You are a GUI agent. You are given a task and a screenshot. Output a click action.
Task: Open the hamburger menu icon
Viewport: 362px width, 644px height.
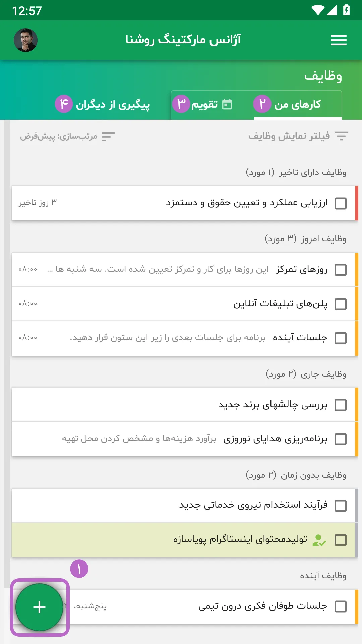pyautogui.click(x=339, y=40)
